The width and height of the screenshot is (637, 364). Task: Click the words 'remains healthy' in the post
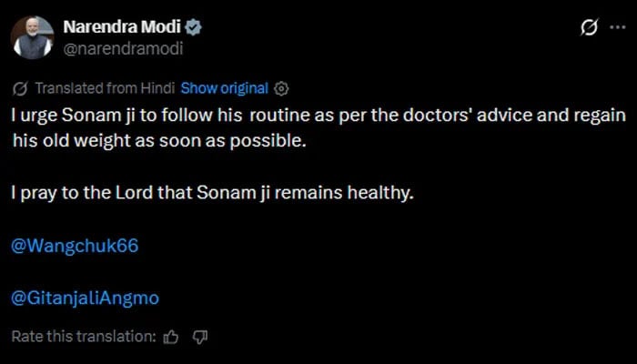click(x=344, y=193)
